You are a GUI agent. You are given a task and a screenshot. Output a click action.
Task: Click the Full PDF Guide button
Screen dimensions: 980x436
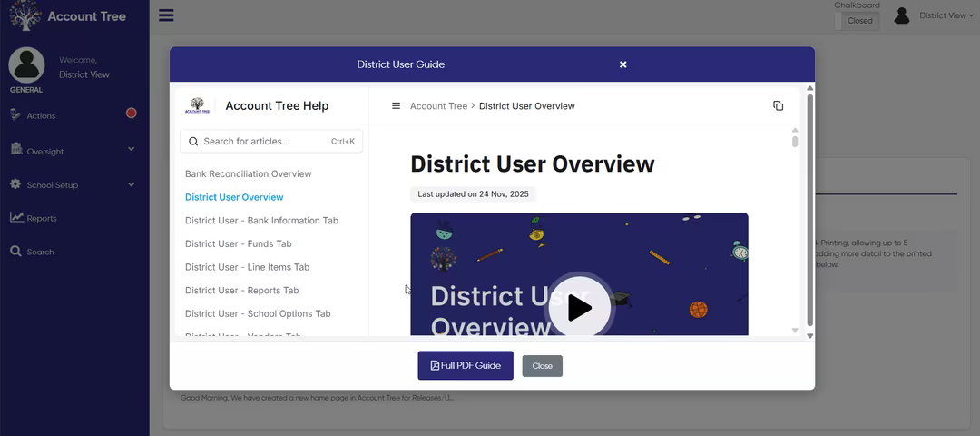465,365
